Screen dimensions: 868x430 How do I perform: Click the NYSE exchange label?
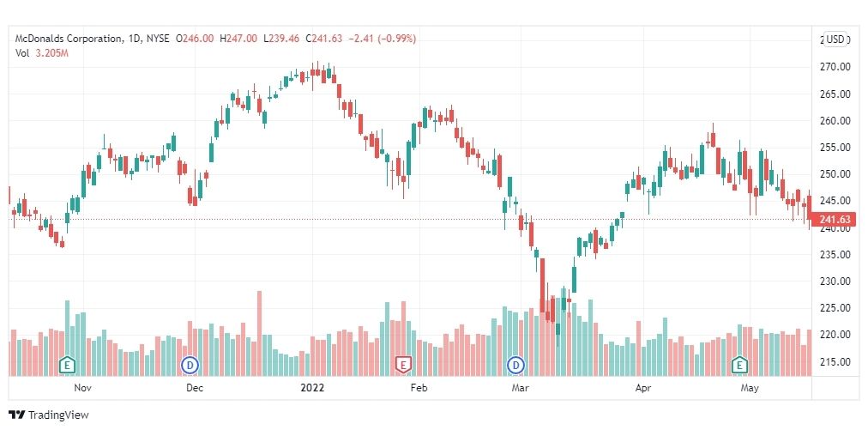point(157,39)
